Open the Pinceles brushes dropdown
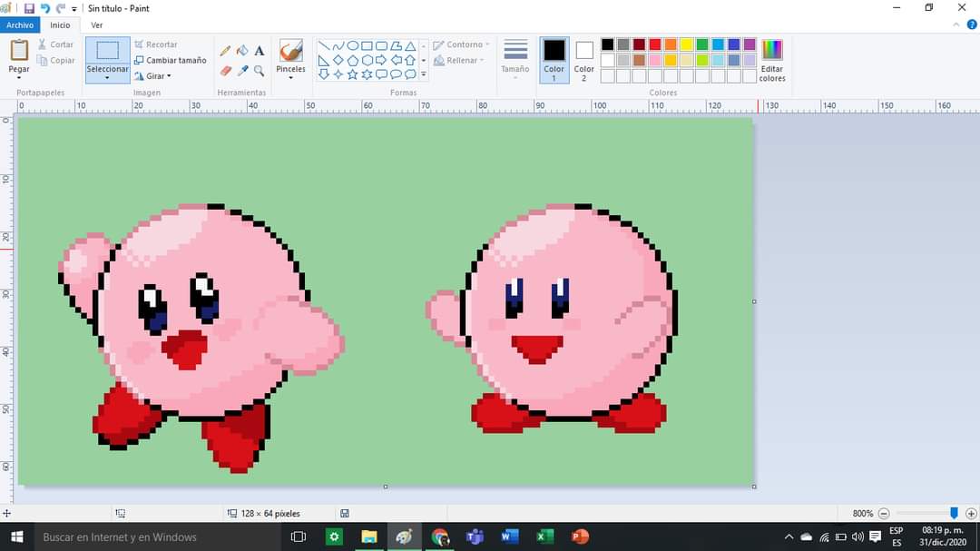The image size is (980, 551). tap(290, 77)
